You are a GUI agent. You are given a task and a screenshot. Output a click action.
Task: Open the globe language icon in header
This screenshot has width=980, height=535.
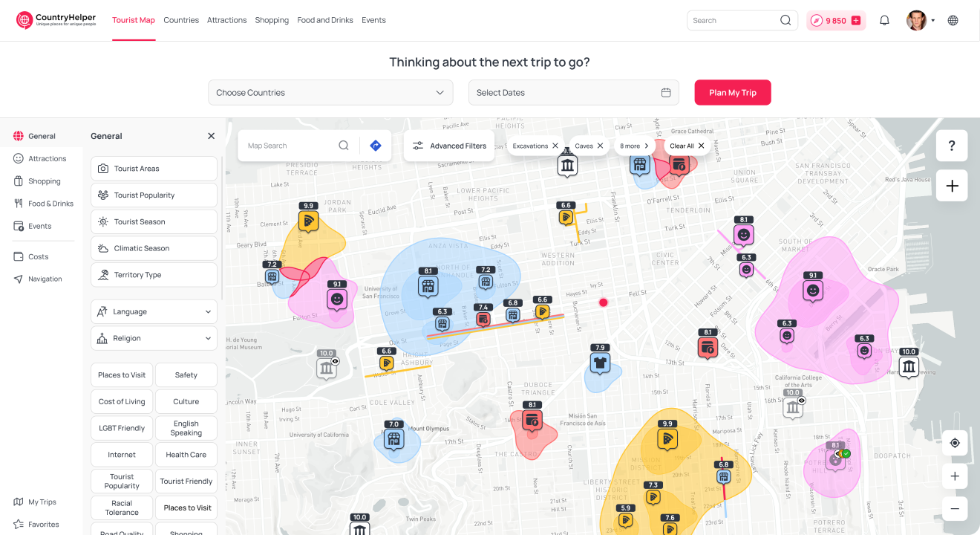(953, 21)
